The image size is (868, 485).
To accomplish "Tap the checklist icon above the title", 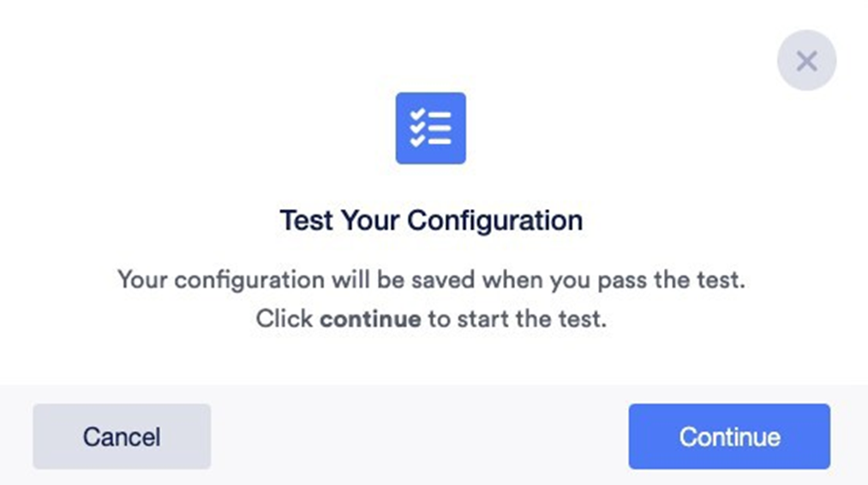I will [430, 128].
